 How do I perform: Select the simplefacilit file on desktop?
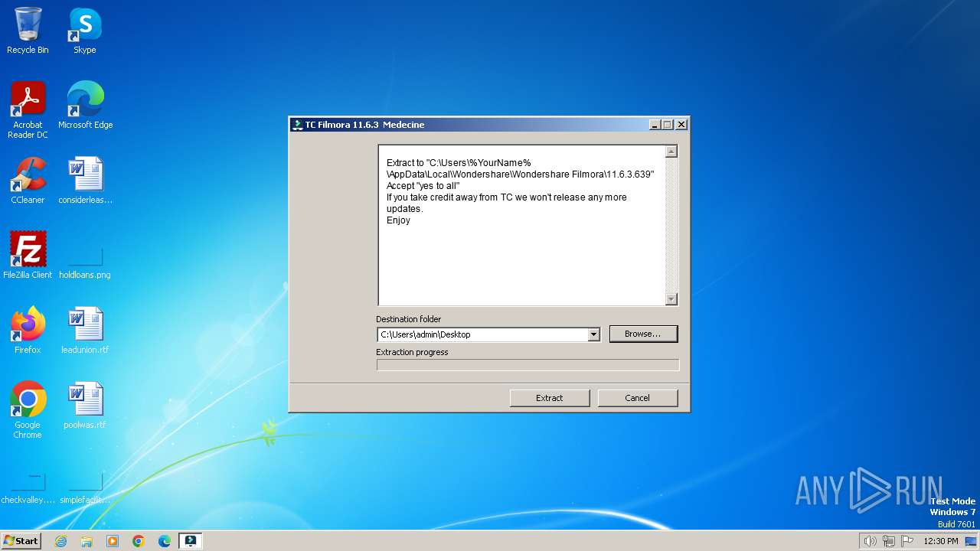(x=85, y=489)
